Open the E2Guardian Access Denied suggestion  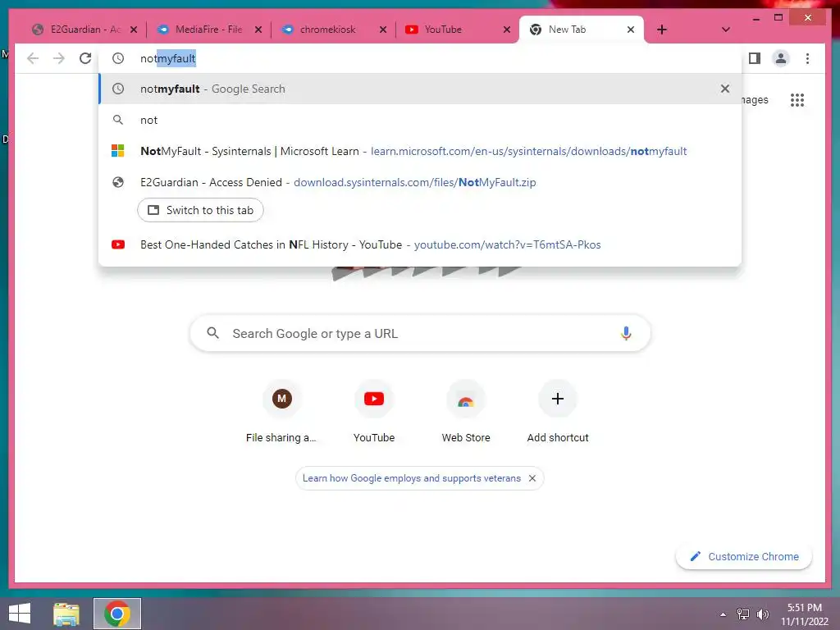pyautogui.click(x=420, y=182)
